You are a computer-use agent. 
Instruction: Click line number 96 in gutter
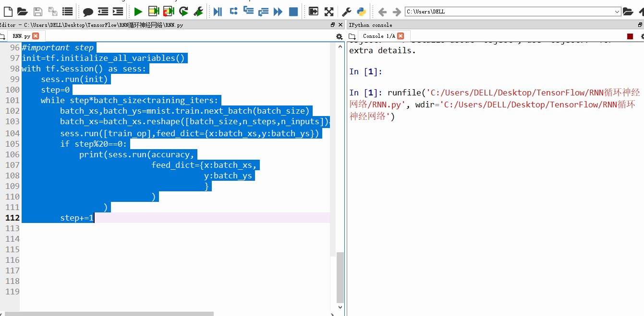[14, 47]
